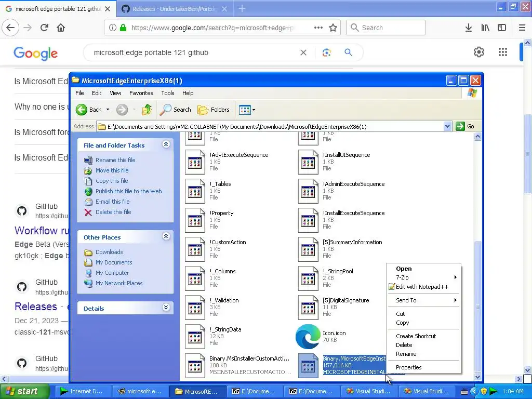The width and height of the screenshot is (532, 399).
Task: Select !_StringPool file icon
Action: click(x=309, y=278)
